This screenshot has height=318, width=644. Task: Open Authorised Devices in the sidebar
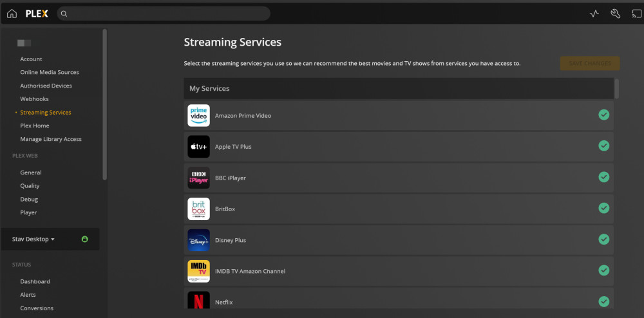pyautogui.click(x=46, y=86)
